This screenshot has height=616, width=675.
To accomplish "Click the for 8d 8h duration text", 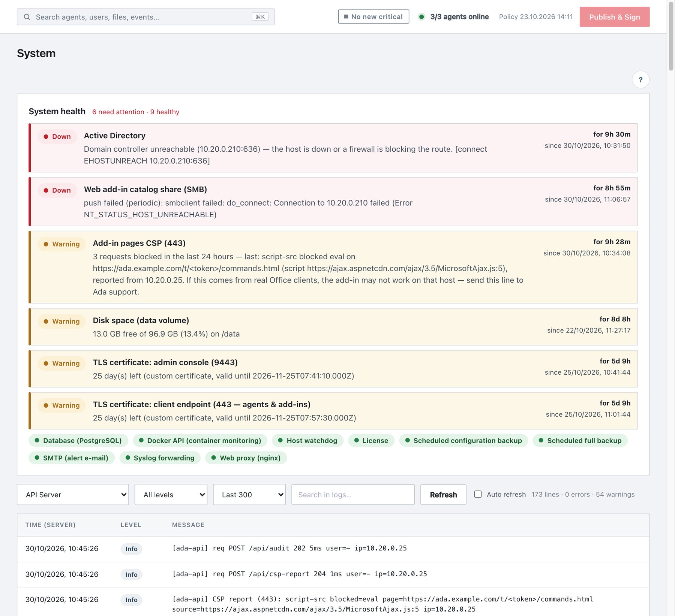I will (615, 319).
